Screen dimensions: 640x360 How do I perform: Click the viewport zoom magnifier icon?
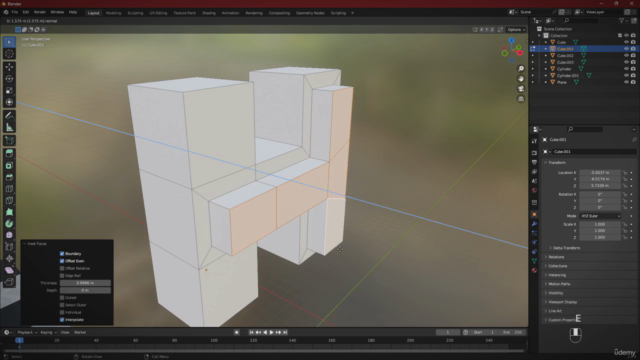(x=521, y=69)
